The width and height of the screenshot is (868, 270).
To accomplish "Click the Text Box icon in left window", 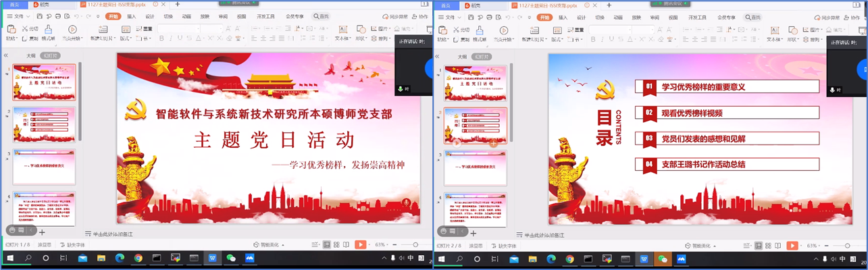I will click(x=342, y=32).
